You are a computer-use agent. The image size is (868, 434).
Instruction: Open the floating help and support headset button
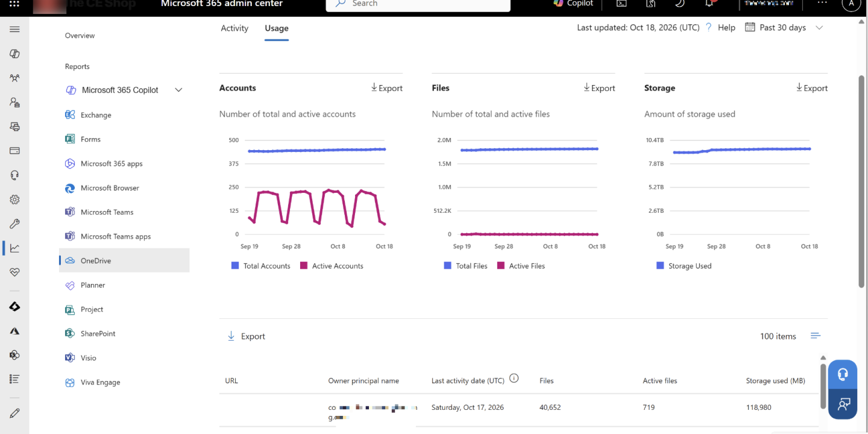pyautogui.click(x=843, y=374)
